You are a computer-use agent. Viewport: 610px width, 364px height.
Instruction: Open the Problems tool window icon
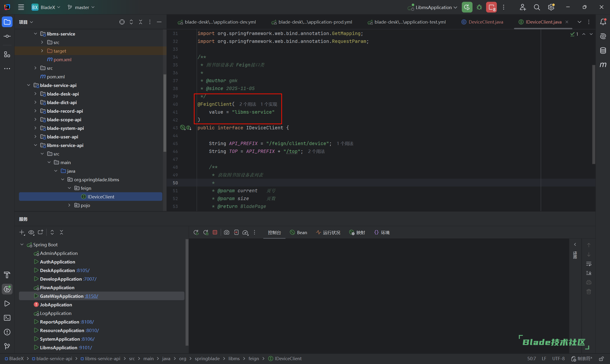click(7, 332)
